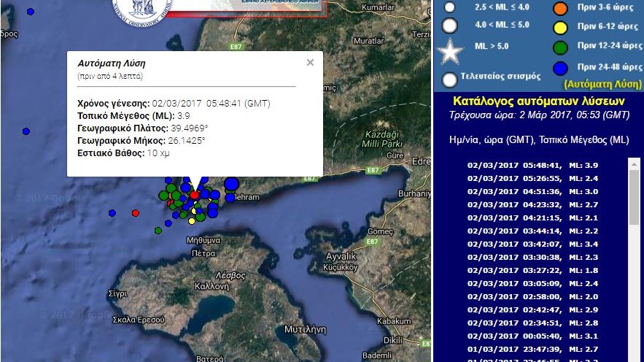Click the Gömeç town label

380,232
